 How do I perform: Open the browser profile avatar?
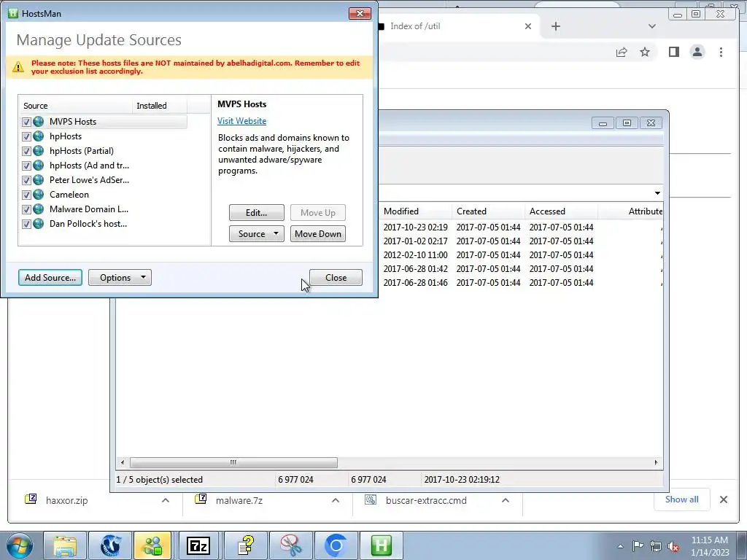pyautogui.click(x=697, y=52)
